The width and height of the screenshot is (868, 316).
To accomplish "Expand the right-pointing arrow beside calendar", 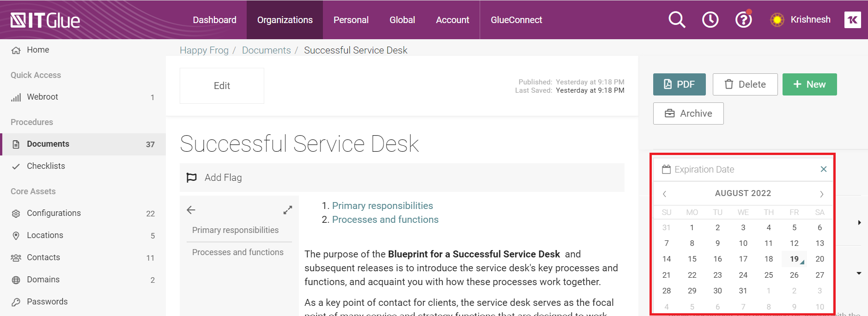I will pos(859,223).
